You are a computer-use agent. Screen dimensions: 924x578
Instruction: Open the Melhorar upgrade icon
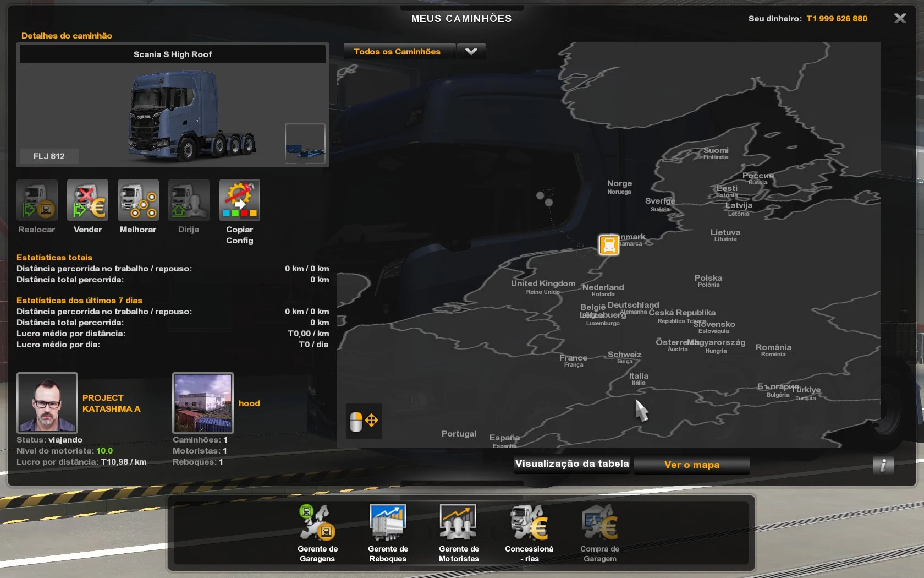138,200
